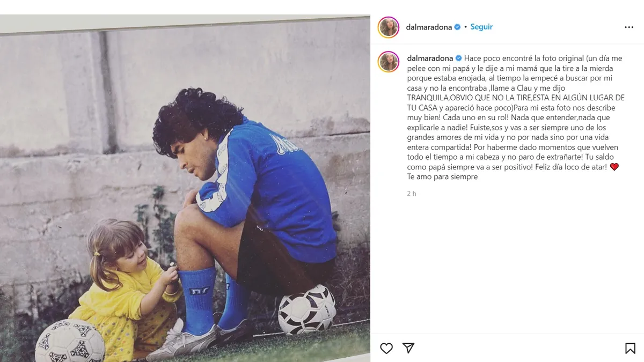Open the avatar beside the caption
The width and height of the screenshot is (644, 362).
coord(389,62)
